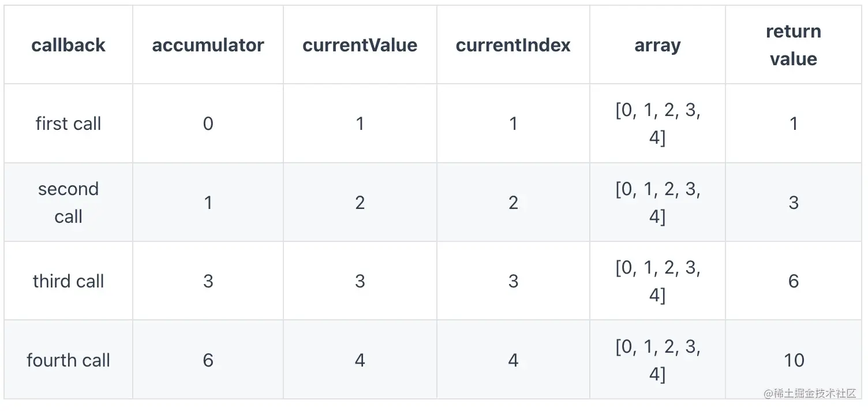Viewport: 868px width, 411px height.
Task: Click the "fourth call" row label
Action: pos(68,360)
